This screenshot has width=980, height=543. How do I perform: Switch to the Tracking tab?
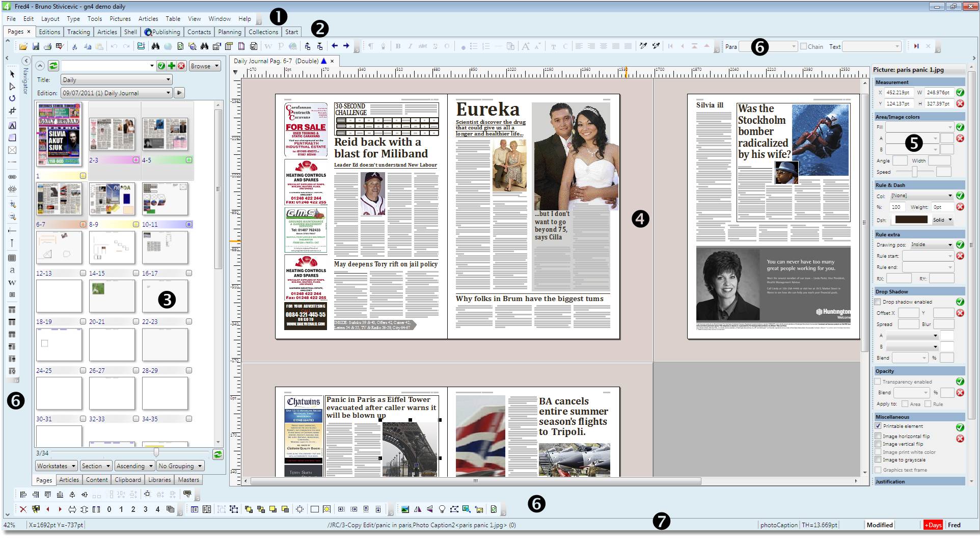point(78,32)
